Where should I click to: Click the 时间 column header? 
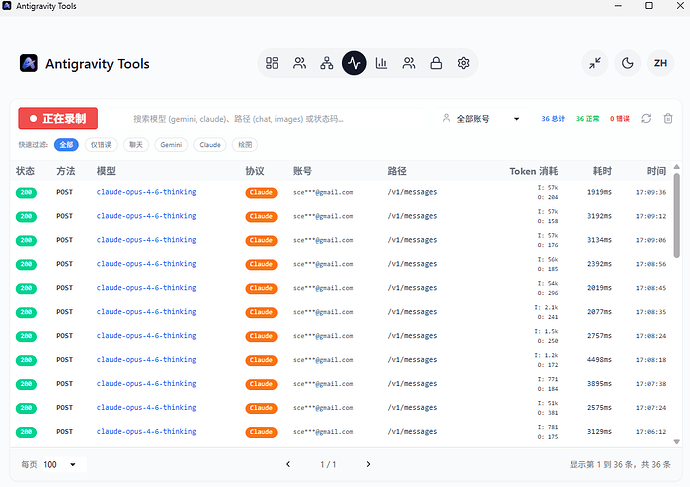[x=656, y=171]
